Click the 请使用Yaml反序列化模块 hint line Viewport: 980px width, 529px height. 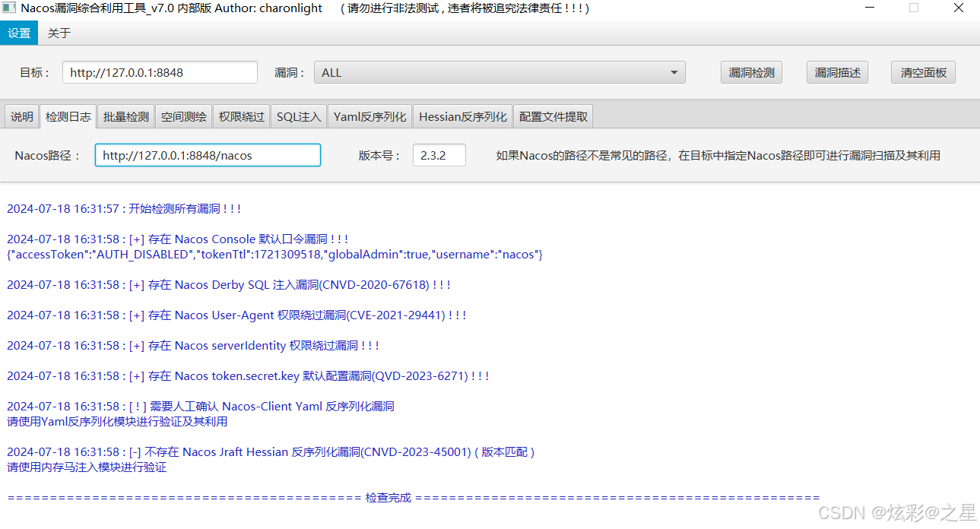click(x=117, y=421)
